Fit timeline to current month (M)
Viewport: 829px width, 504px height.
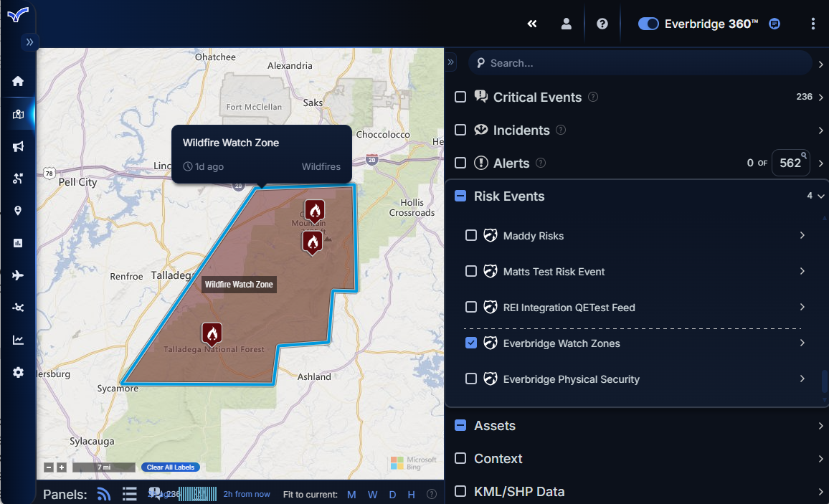[351, 495]
